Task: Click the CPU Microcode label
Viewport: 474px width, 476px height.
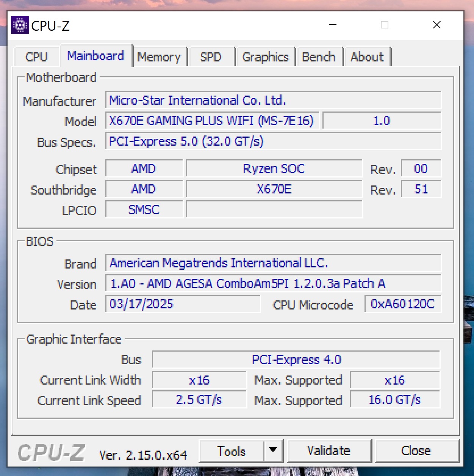Action: [x=313, y=305]
